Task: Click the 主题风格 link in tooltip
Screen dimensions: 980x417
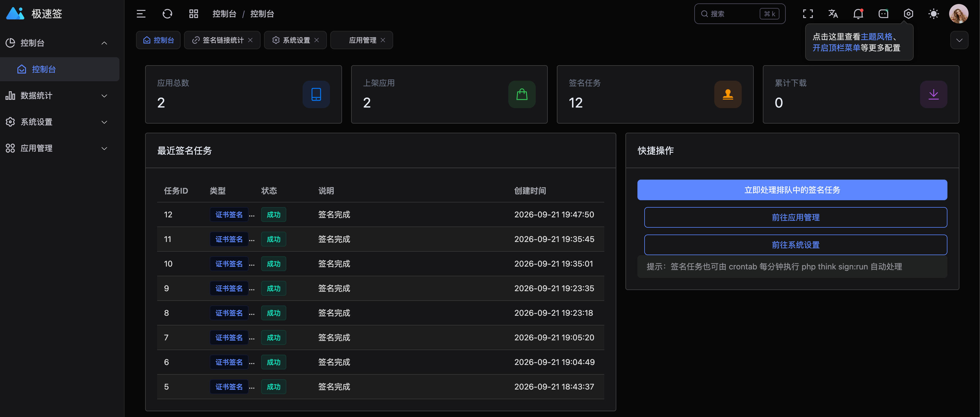Action: (x=877, y=37)
